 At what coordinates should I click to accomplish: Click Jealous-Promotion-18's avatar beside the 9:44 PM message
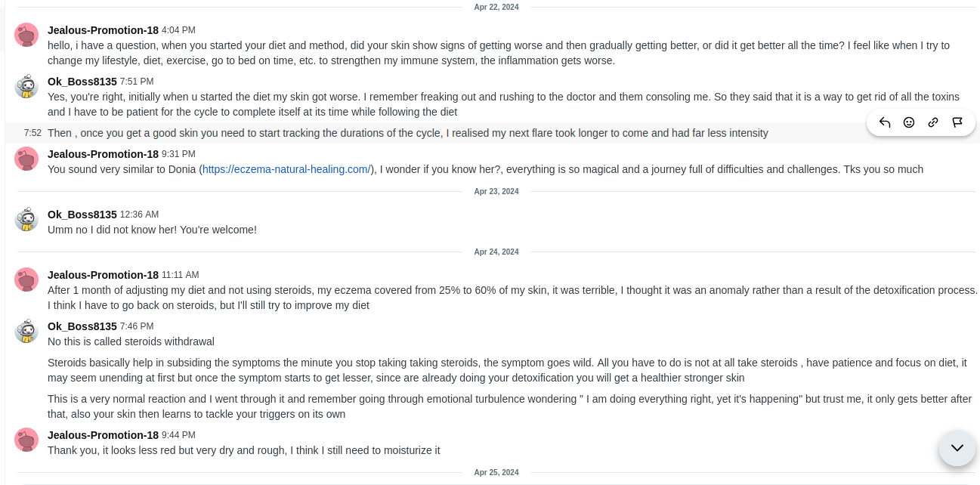coord(26,440)
